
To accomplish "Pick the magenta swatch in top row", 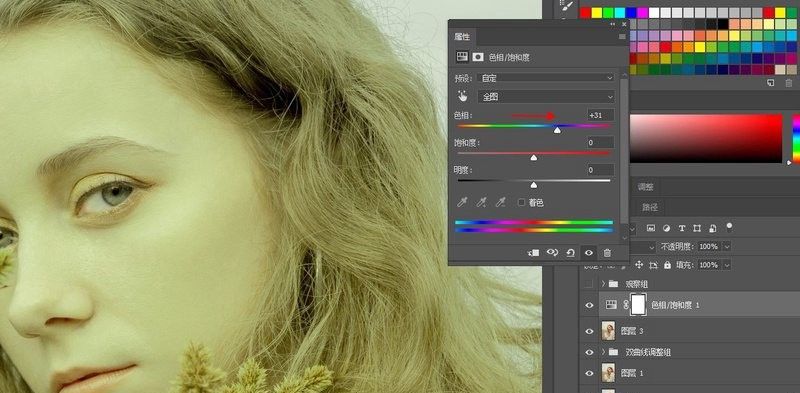I will 643,13.
